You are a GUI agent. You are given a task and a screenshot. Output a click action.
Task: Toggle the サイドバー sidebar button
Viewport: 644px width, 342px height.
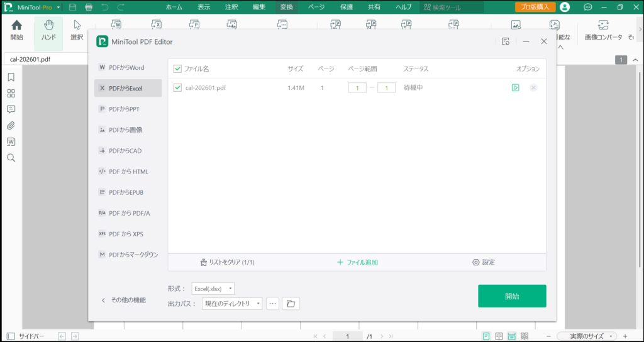click(x=25, y=336)
